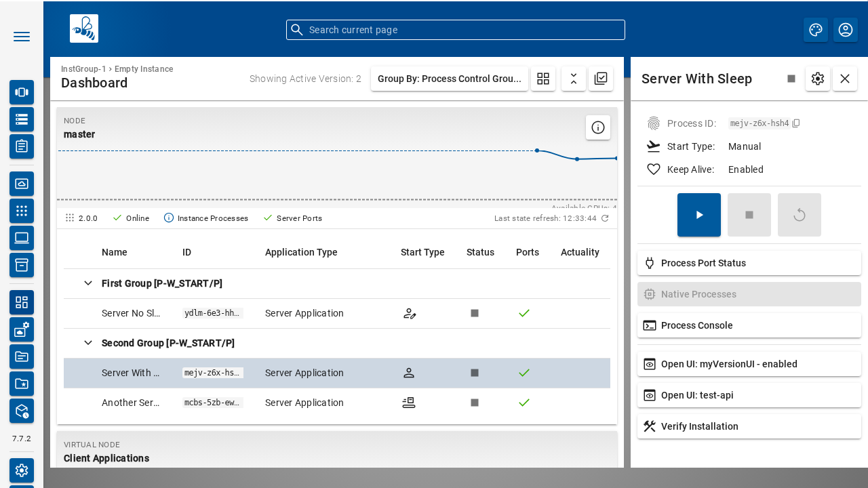This screenshot has height=488, width=868.
Task: Collapse the First Group section
Action: (x=88, y=283)
